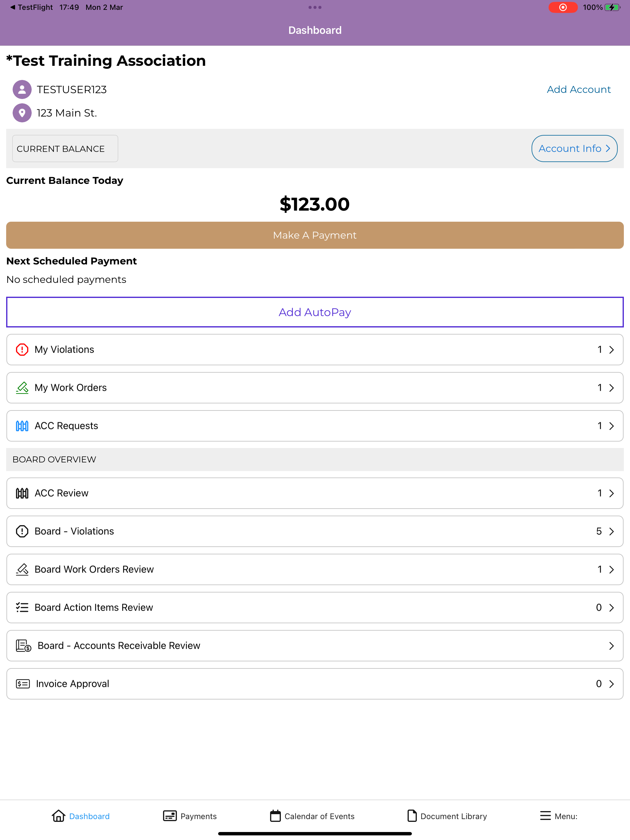Tap the screen recording indicator
Viewport: 630px width, 840px height.
pos(563,7)
